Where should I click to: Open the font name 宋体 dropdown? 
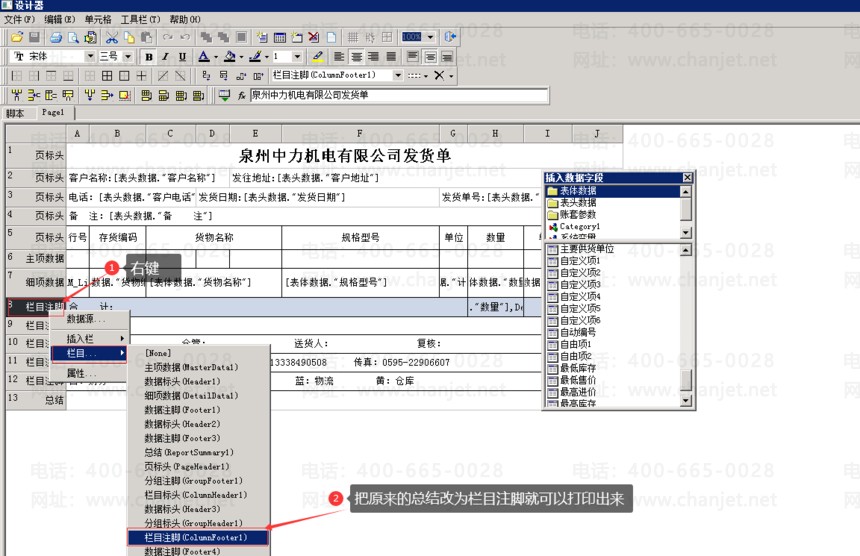click(90, 57)
